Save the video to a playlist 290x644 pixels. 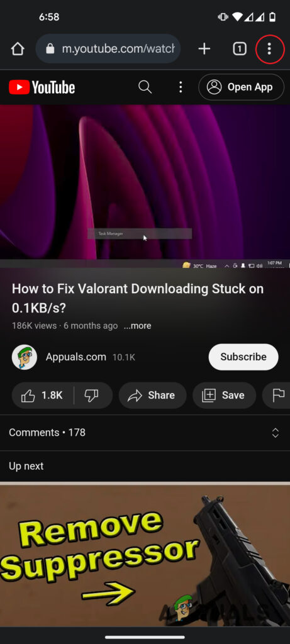tap(225, 395)
